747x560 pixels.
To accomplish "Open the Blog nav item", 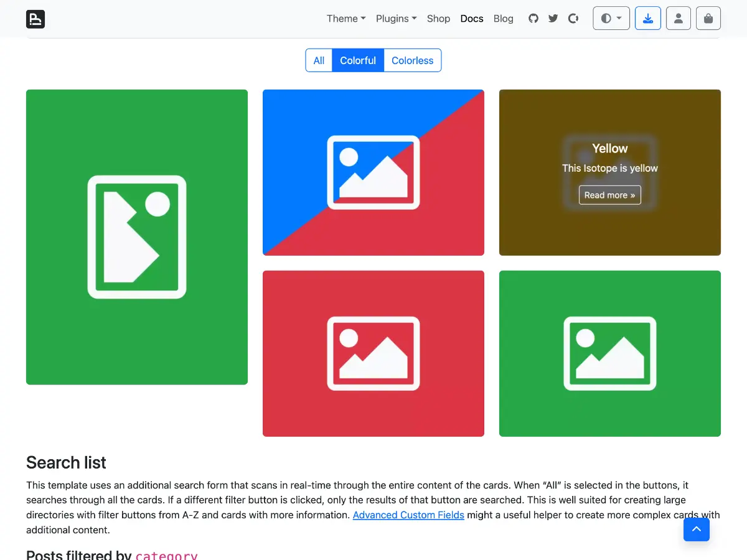I will (504, 19).
